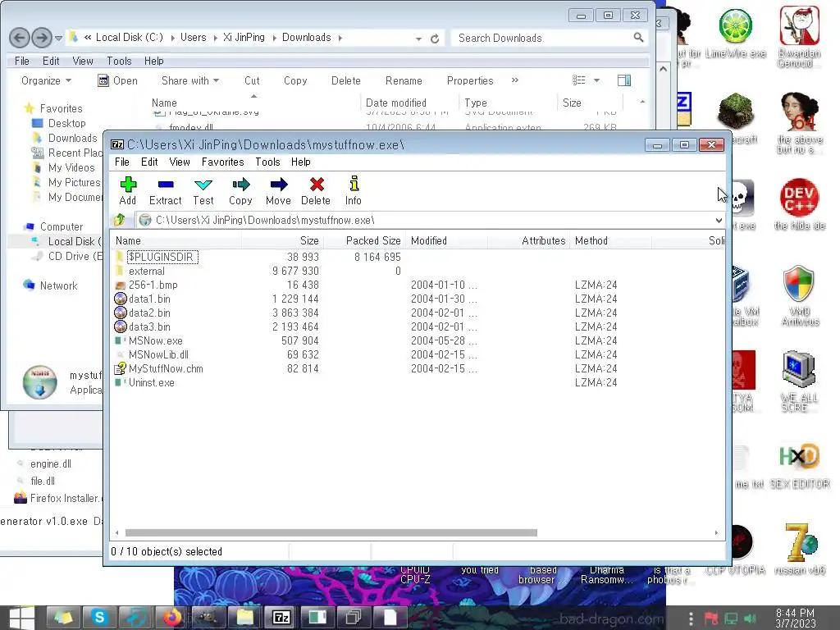The height and width of the screenshot is (630, 840).
Task: Click Back arrow in Explorer window
Action: 20,38
